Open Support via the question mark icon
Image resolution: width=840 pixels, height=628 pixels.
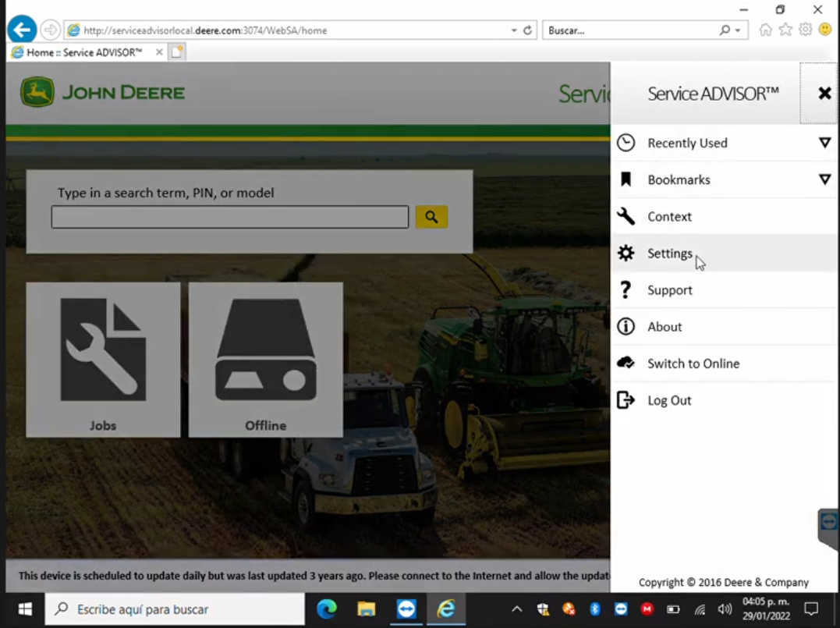[x=626, y=289]
